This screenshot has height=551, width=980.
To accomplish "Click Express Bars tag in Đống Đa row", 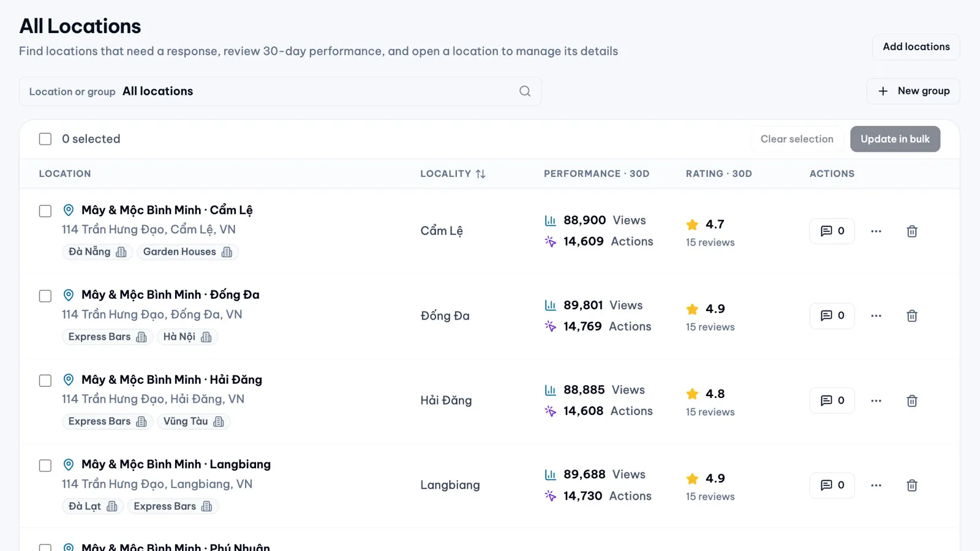I will 107,337.
